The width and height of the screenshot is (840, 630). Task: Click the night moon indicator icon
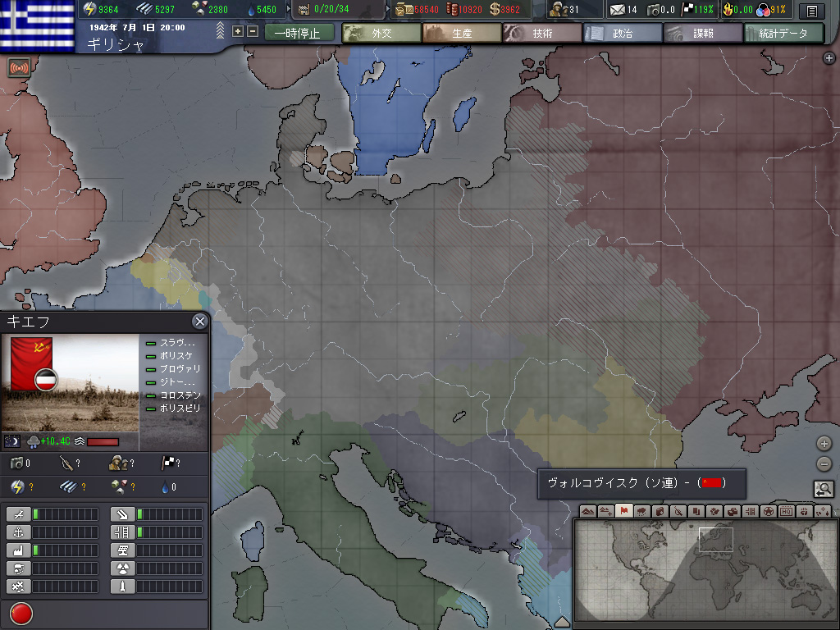[12, 441]
